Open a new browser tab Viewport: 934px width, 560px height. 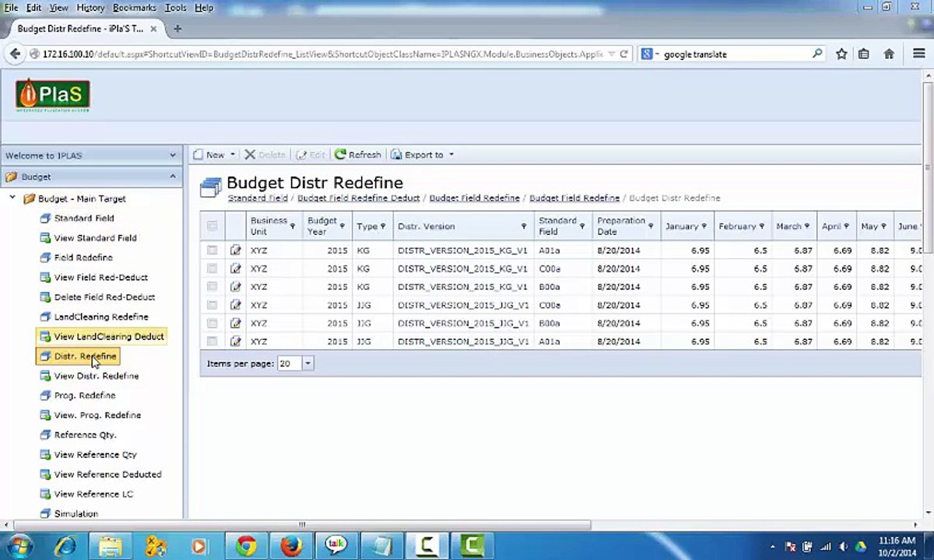[177, 29]
